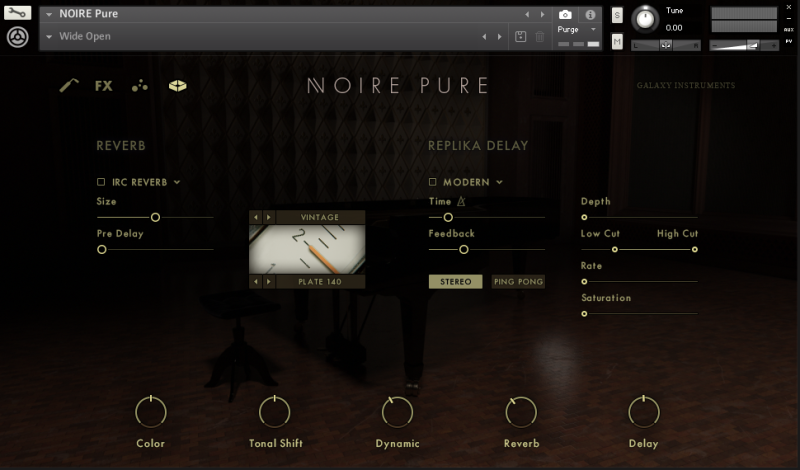Click the Low Cut slider handle
This screenshot has height=470, width=800.
pyautogui.click(x=615, y=250)
